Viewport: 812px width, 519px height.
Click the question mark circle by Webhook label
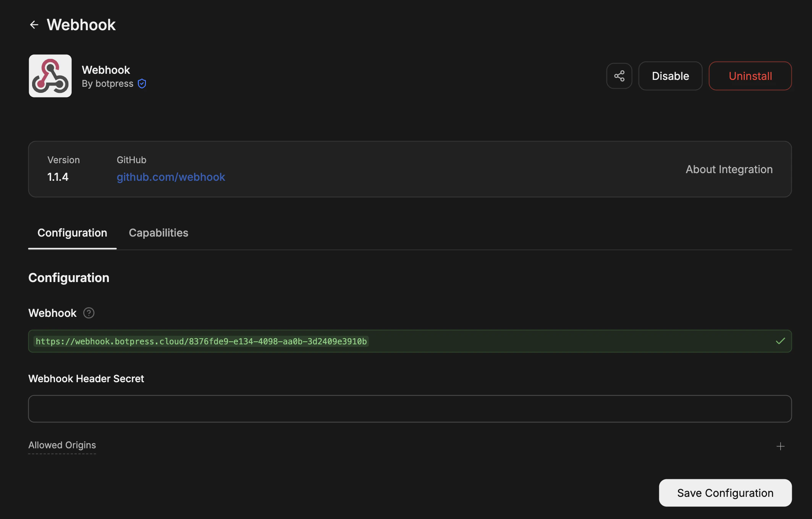pos(89,313)
